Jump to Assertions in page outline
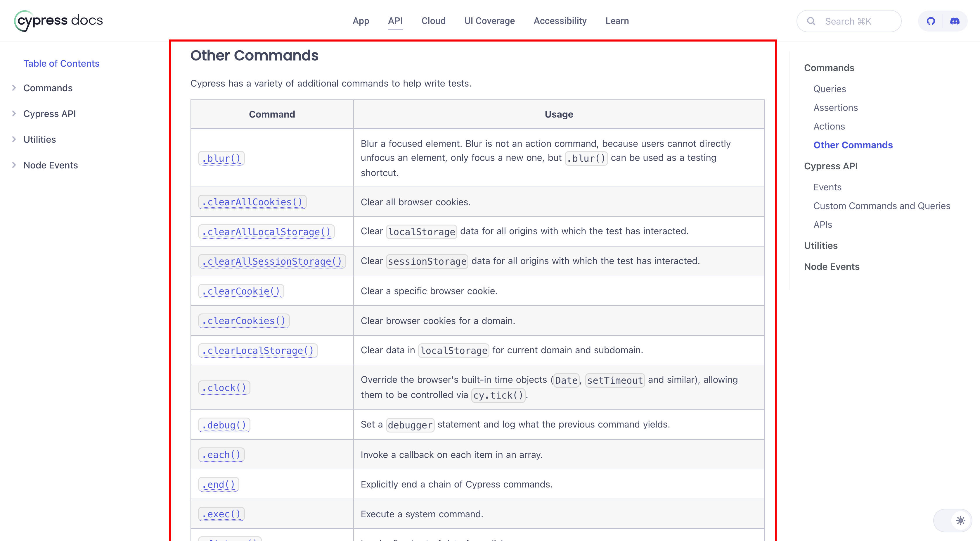The image size is (980, 541). (835, 108)
